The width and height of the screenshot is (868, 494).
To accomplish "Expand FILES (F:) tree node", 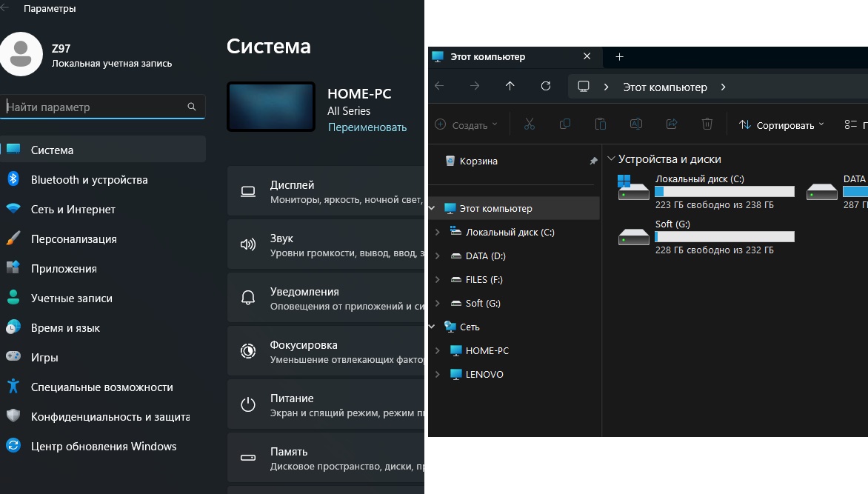I will point(437,280).
